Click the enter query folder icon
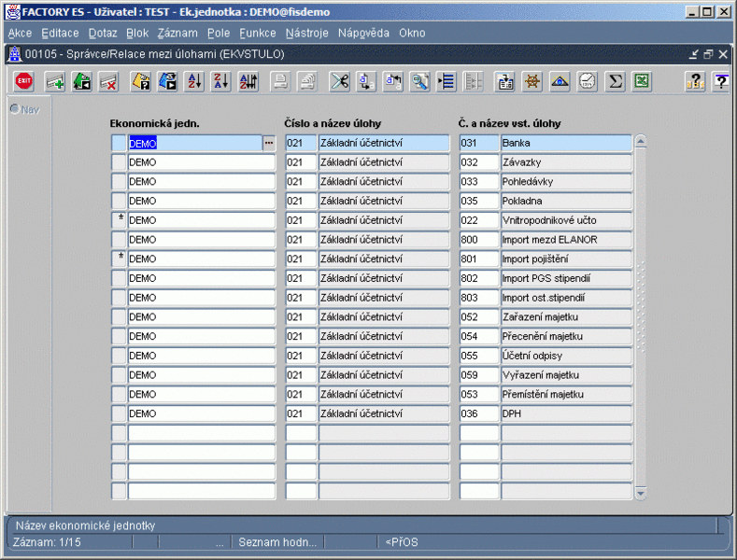 [x=141, y=82]
